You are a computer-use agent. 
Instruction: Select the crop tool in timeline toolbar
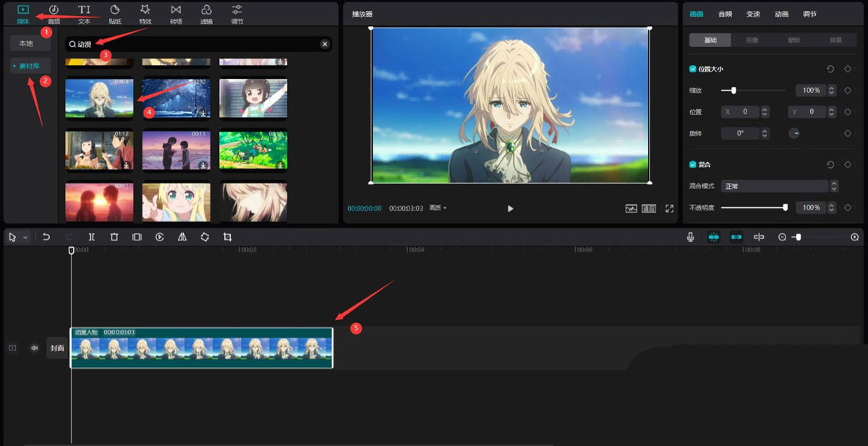pos(227,237)
